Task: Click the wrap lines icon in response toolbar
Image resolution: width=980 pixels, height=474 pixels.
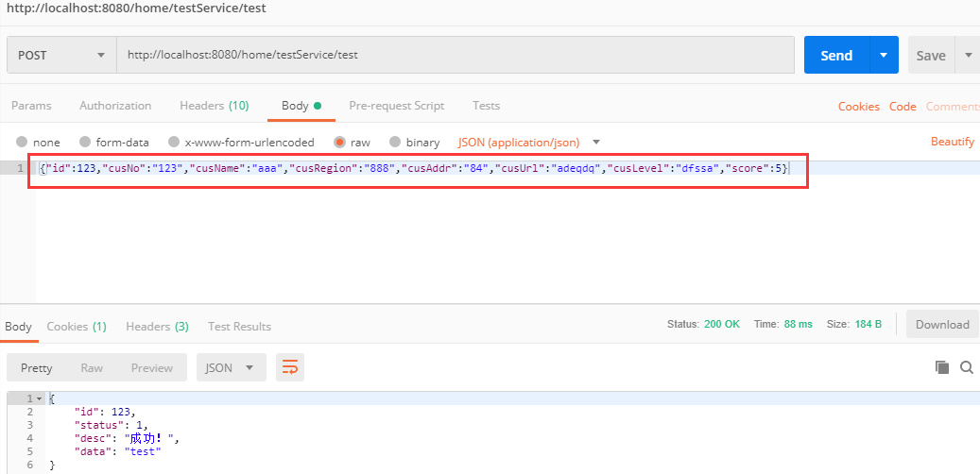Action: point(290,367)
